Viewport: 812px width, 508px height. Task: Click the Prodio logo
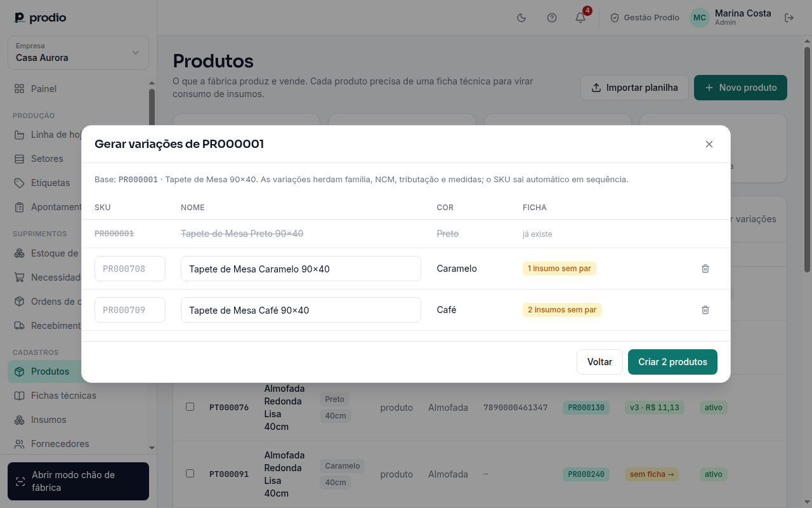40,18
